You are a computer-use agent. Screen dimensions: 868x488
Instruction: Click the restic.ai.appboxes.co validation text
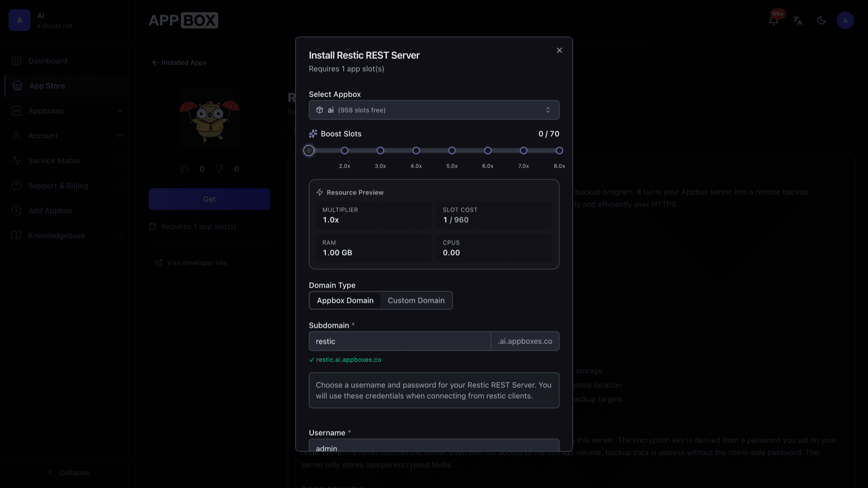349,360
